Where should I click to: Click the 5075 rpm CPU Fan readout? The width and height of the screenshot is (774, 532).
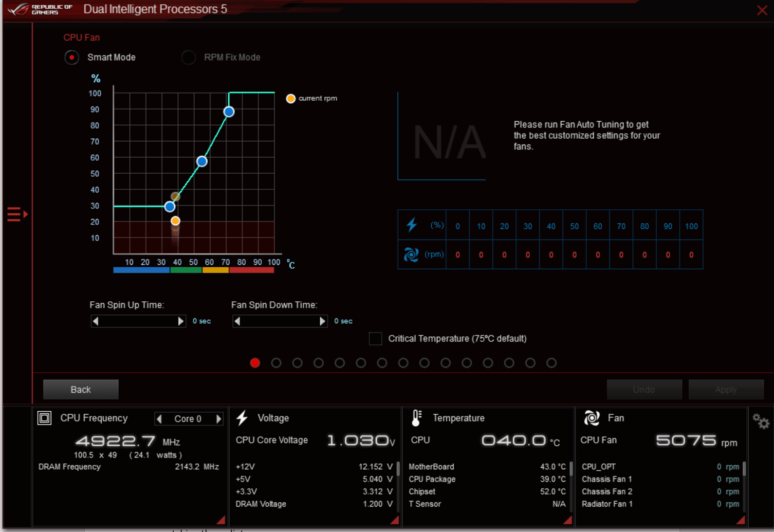point(697,440)
